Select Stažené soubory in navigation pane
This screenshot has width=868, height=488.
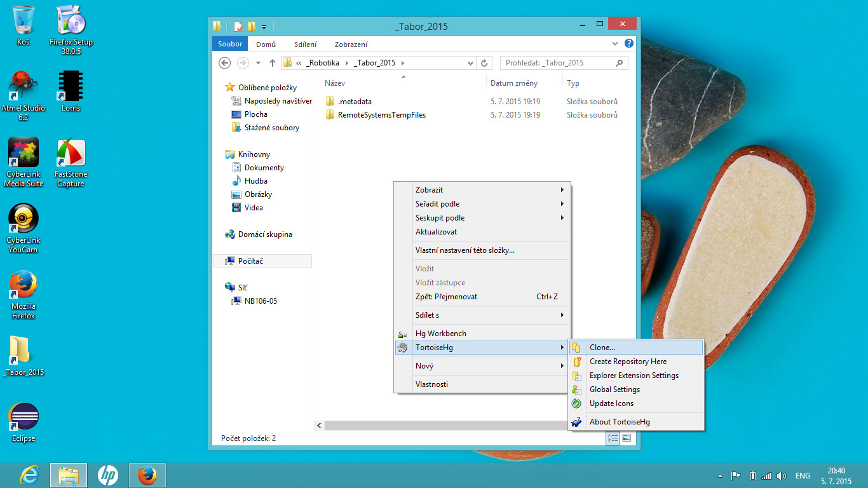coord(271,128)
